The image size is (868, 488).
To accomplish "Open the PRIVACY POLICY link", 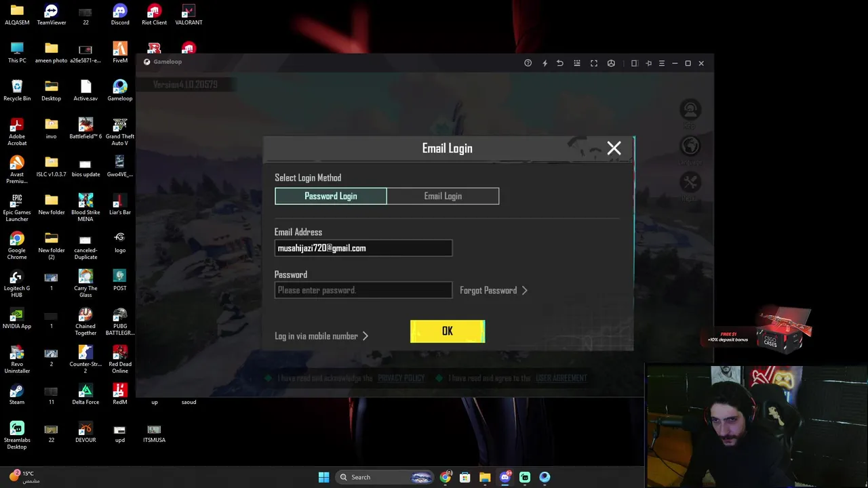I will click(x=401, y=378).
